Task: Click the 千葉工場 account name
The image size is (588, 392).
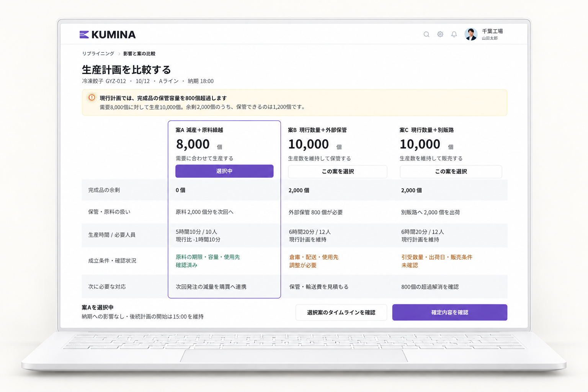Action: (492, 31)
